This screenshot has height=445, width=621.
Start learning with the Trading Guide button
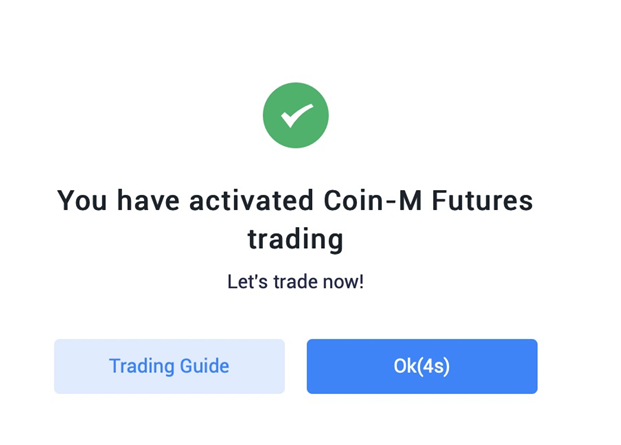(169, 366)
